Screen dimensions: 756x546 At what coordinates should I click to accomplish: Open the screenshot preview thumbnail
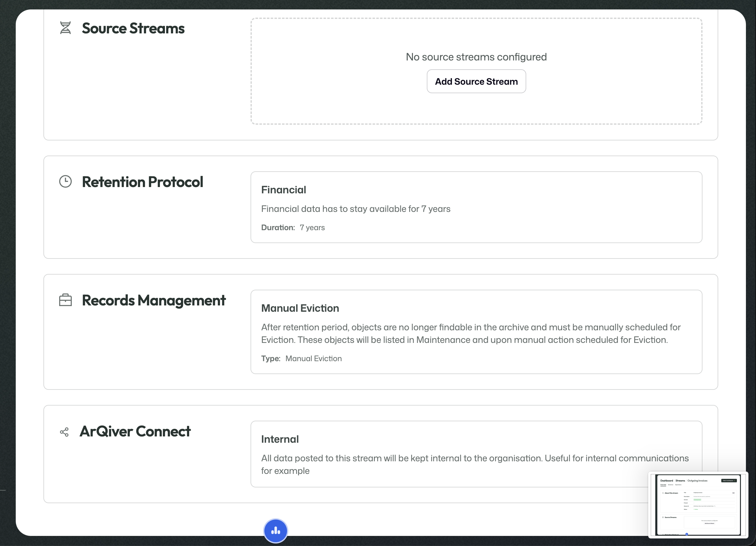(x=698, y=505)
